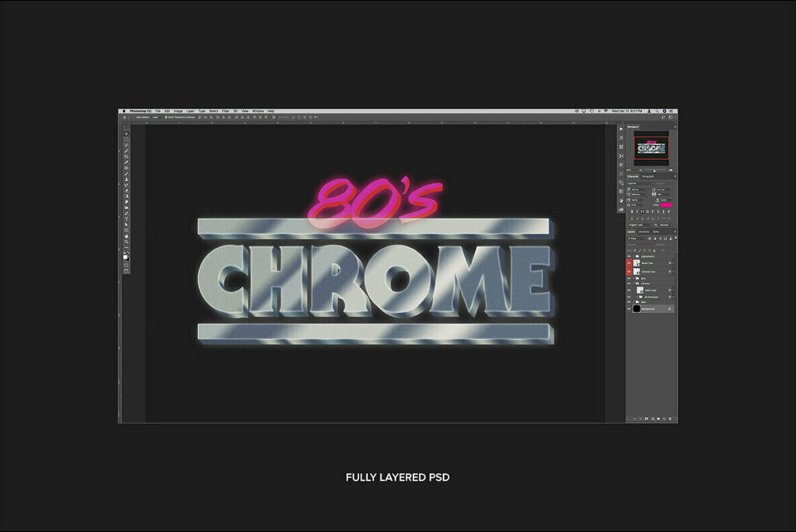Image resolution: width=796 pixels, height=532 pixels.
Task: Select the Crop tool
Action: (x=127, y=157)
